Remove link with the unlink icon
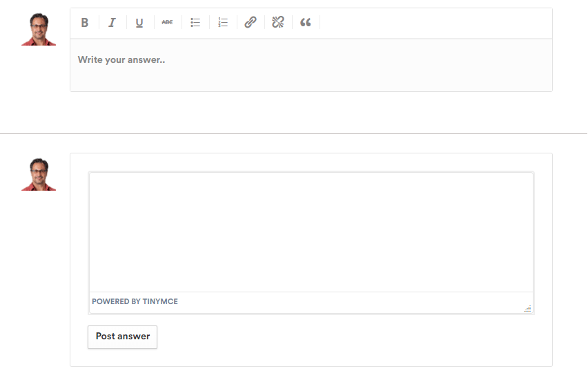Screen dimensions: 588x378 coord(278,23)
